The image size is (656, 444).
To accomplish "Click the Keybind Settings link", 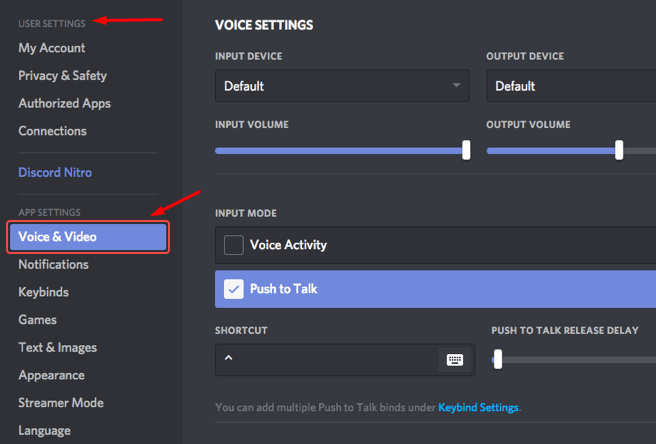I will coord(478,408).
